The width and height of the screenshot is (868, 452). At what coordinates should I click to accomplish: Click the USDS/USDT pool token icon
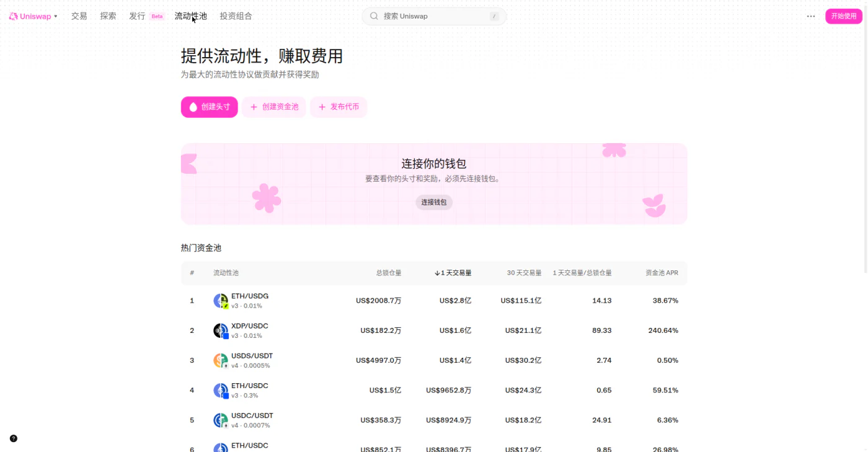tap(221, 360)
